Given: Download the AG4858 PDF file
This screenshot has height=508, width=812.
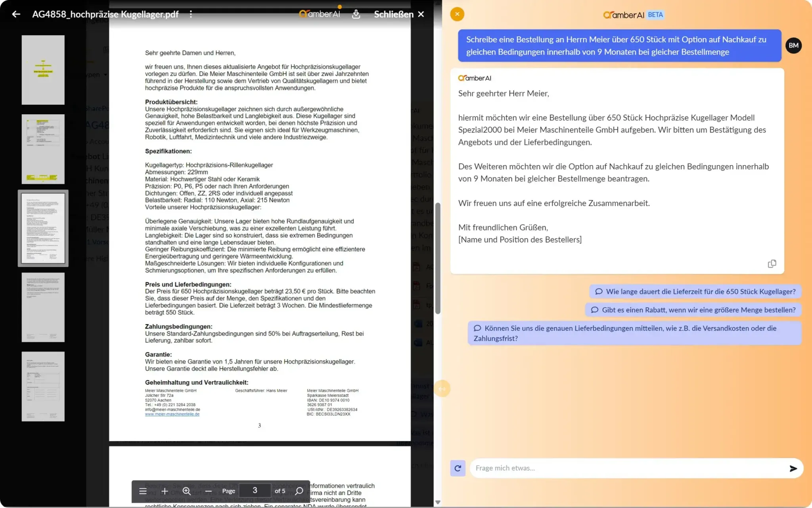Looking at the screenshot, I should (x=356, y=14).
